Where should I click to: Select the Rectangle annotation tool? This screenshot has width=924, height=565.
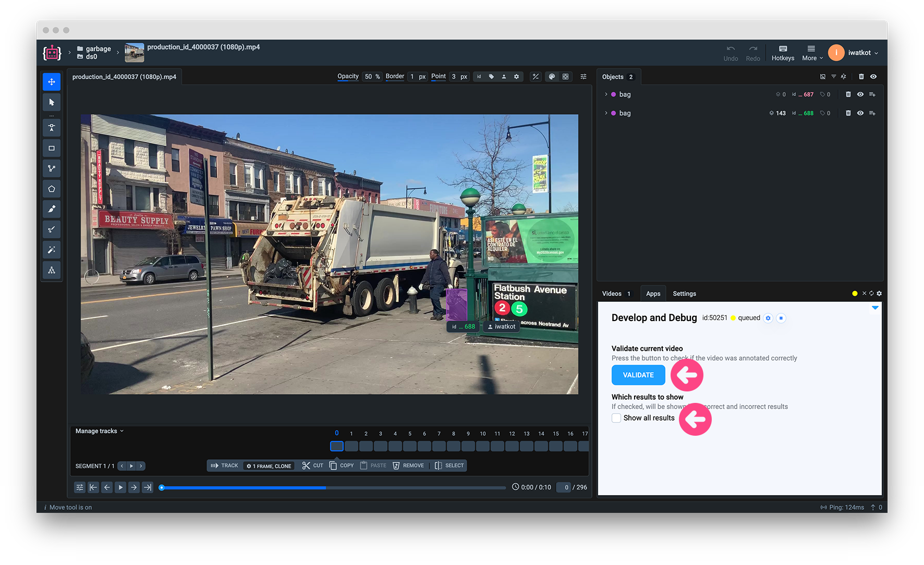[52, 148]
